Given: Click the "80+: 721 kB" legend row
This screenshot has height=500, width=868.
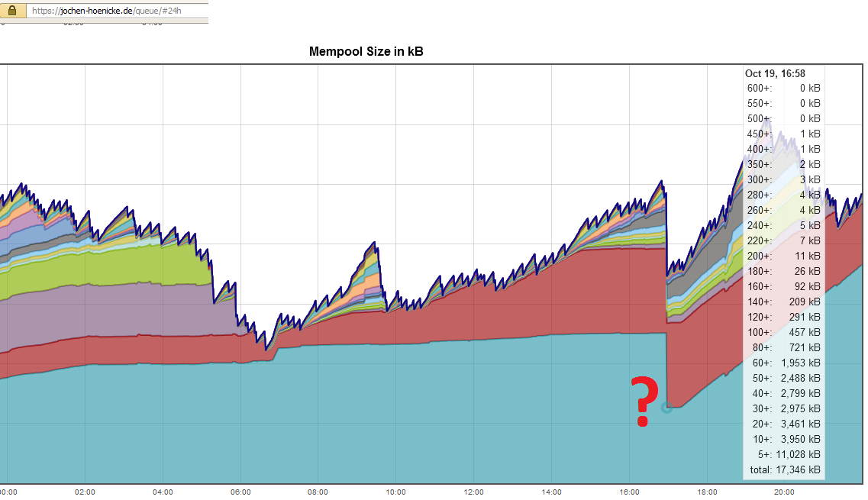Looking at the screenshot, I should pyautogui.click(x=783, y=348).
